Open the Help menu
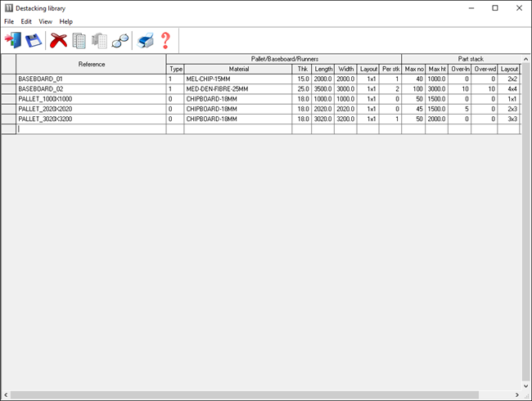This screenshot has width=532, height=401. (65, 21)
